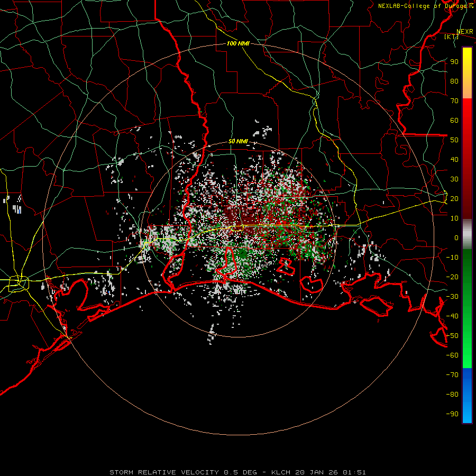The width and height of the screenshot is (476, 476).
Task: Click the 0 value on the velocity scale
Action: [456, 238]
